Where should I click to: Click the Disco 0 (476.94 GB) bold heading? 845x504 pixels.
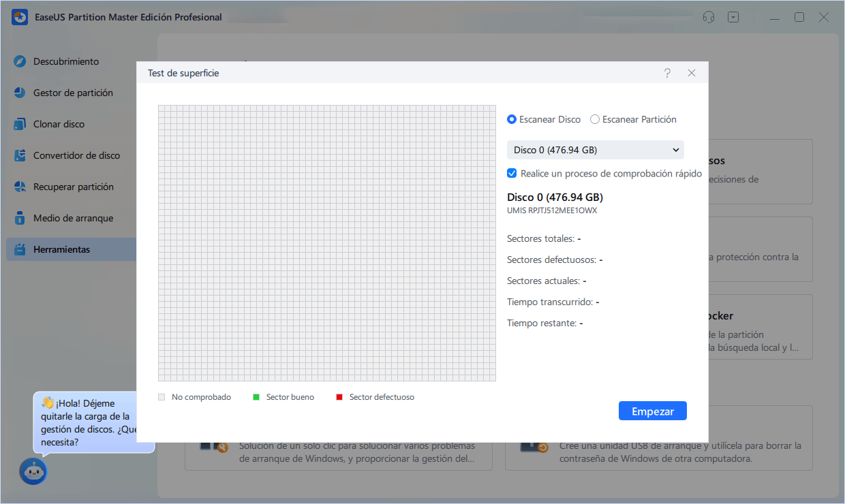555,198
